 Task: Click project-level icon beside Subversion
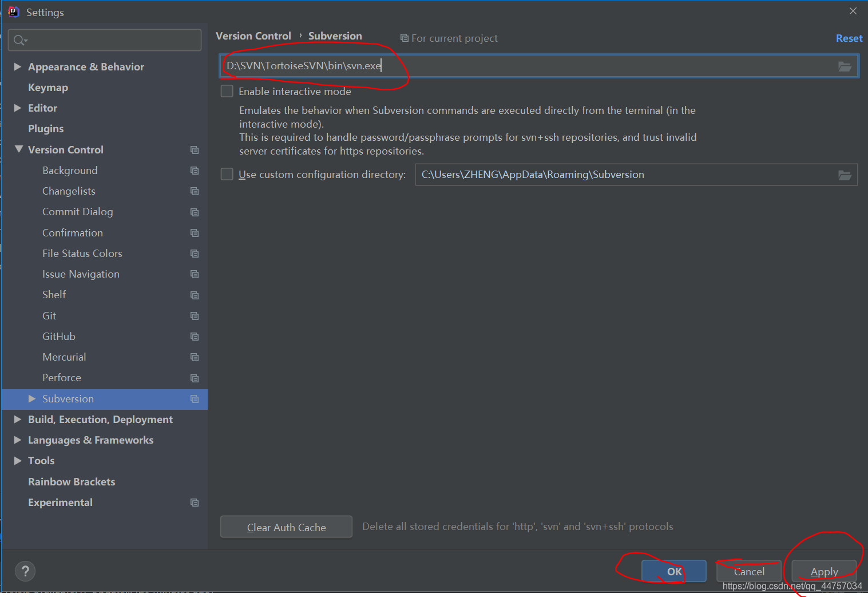(x=195, y=399)
